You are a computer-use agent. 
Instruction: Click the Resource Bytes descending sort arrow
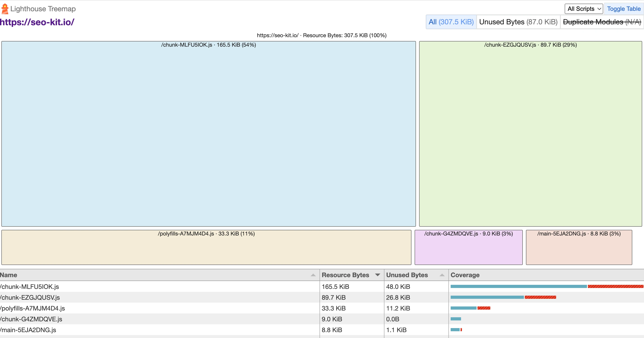pos(377,275)
